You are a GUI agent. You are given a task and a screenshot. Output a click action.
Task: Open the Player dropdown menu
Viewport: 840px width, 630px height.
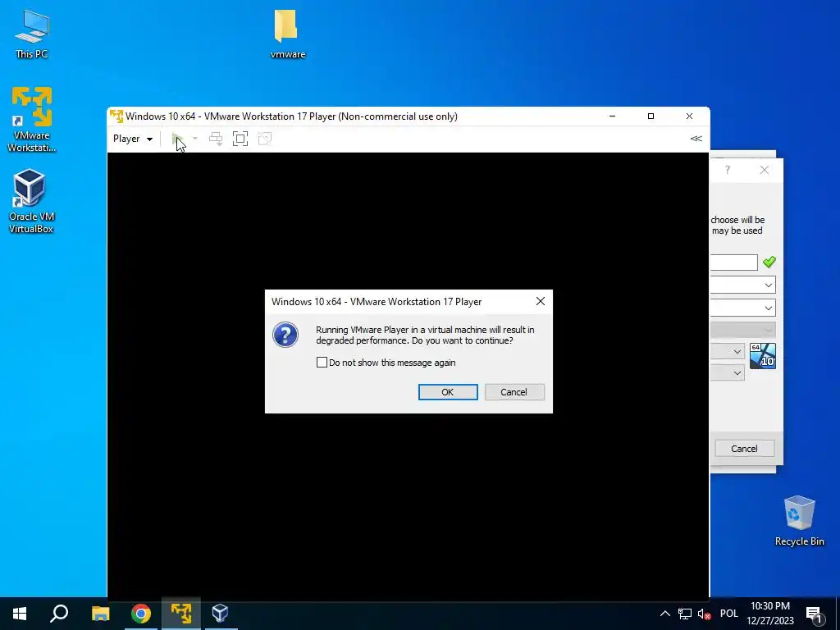coord(133,139)
